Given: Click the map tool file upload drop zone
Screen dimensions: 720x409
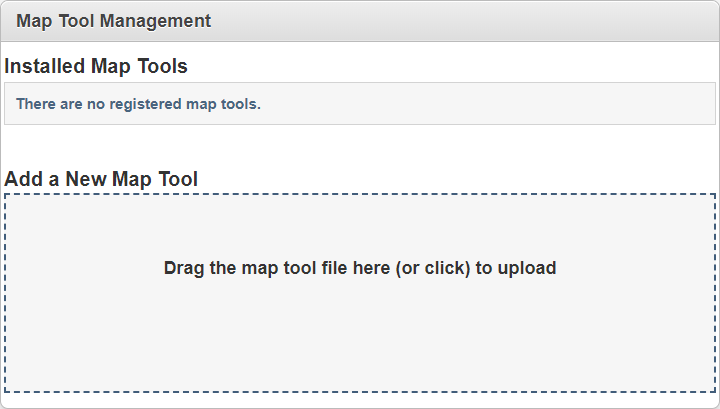Looking at the screenshot, I should point(360,293).
